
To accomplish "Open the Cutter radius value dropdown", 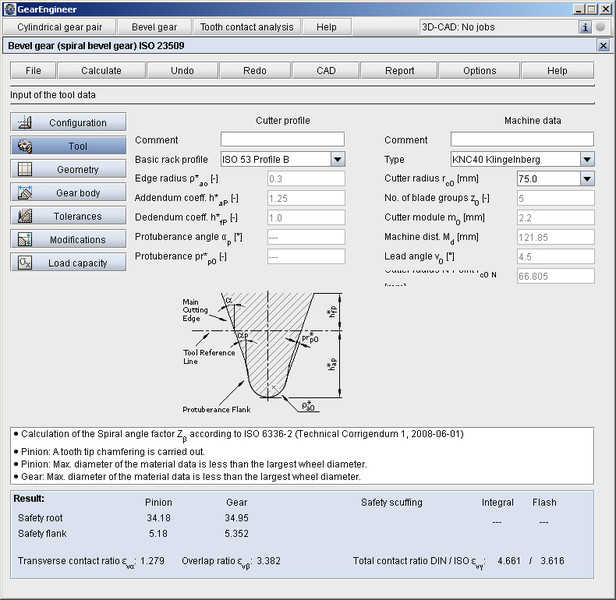I will click(587, 179).
